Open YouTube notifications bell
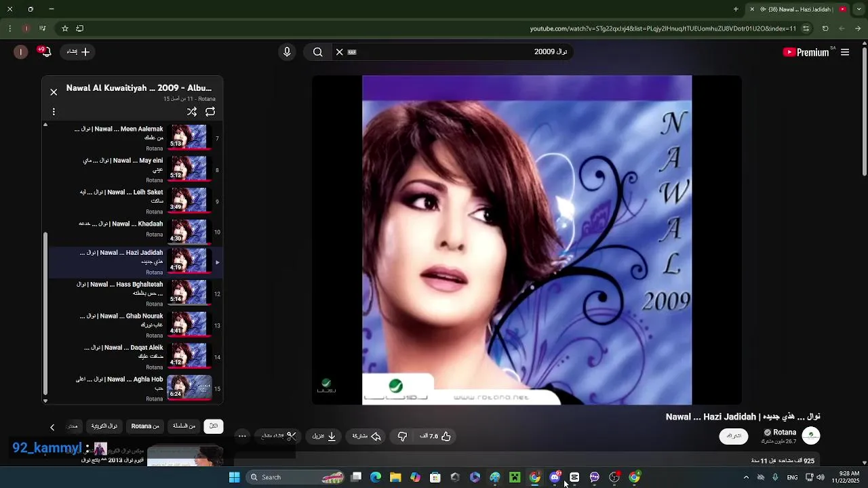868x488 pixels. [45, 52]
